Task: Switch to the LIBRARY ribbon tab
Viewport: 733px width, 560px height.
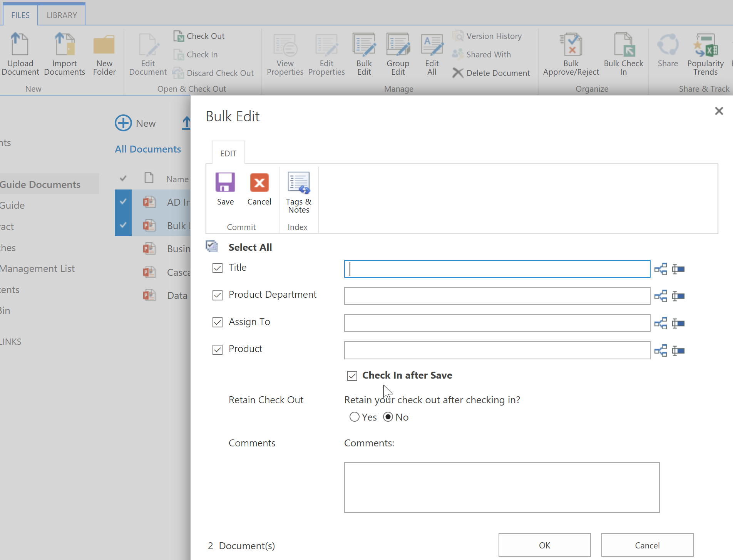Action: (62, 15)
